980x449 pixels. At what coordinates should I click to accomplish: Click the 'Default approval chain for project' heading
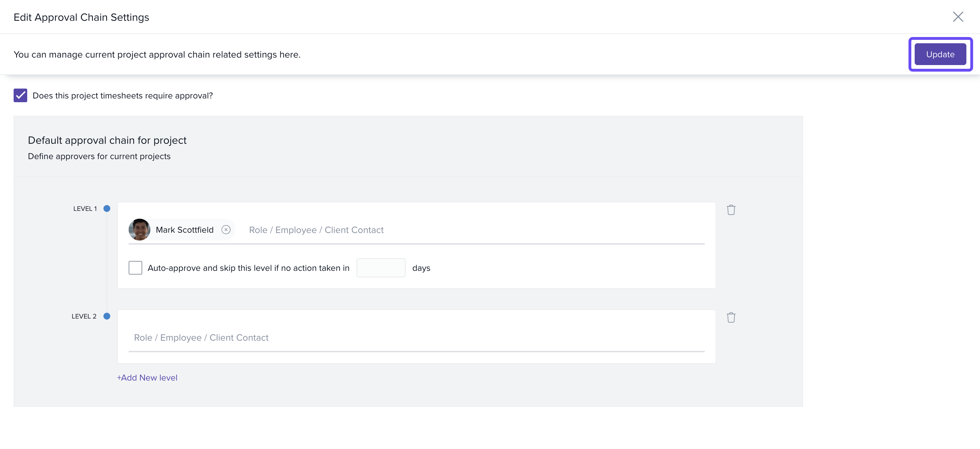point(107,140)
